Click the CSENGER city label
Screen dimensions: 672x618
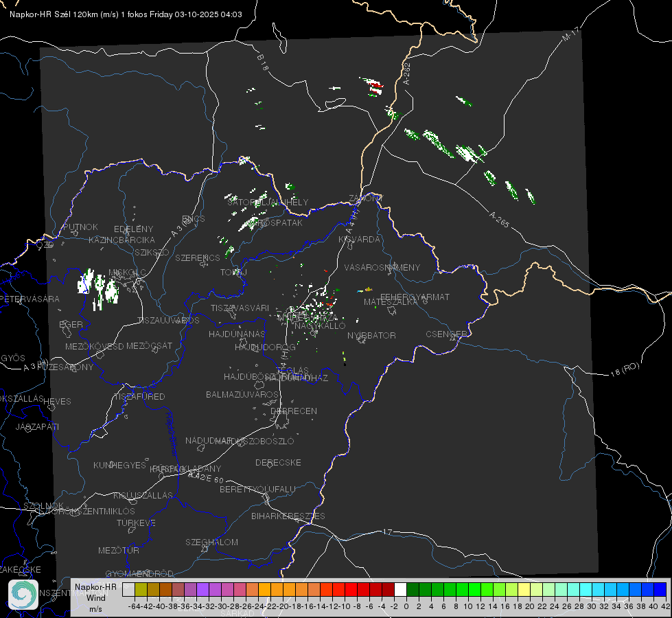(x=446, y=334)
